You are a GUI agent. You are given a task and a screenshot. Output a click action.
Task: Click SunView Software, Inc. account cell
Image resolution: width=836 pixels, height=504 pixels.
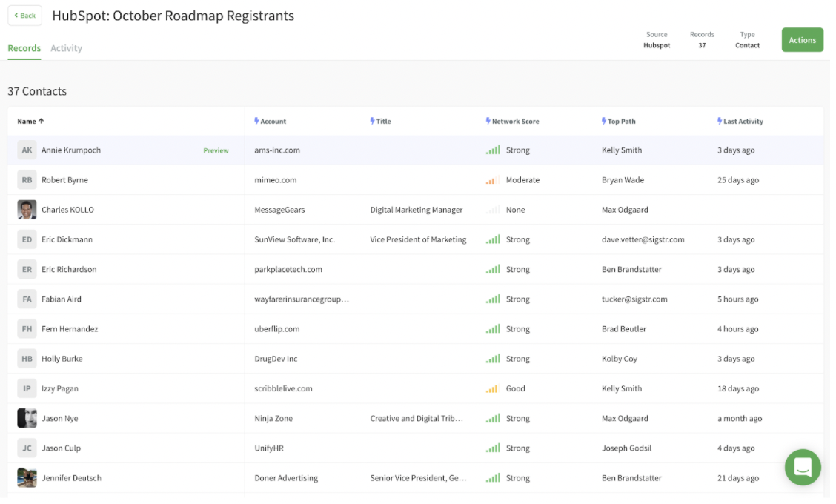[x=294, y=239]
